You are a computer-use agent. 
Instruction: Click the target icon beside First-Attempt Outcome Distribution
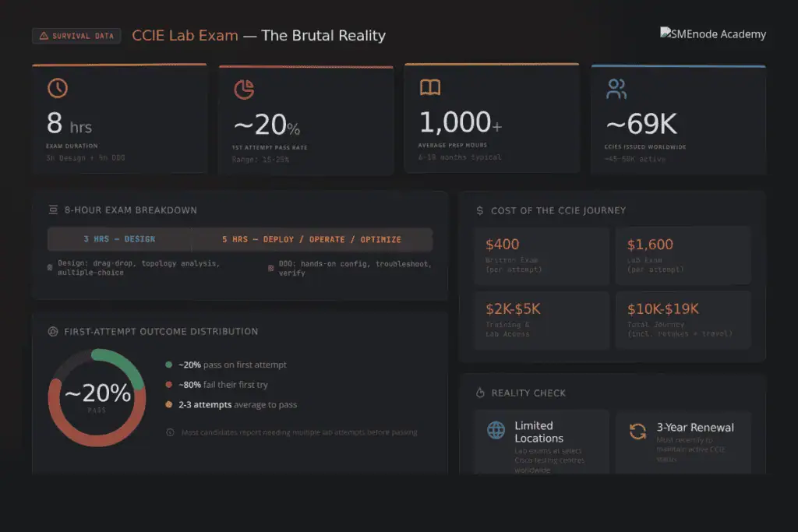tap(53, 332)
